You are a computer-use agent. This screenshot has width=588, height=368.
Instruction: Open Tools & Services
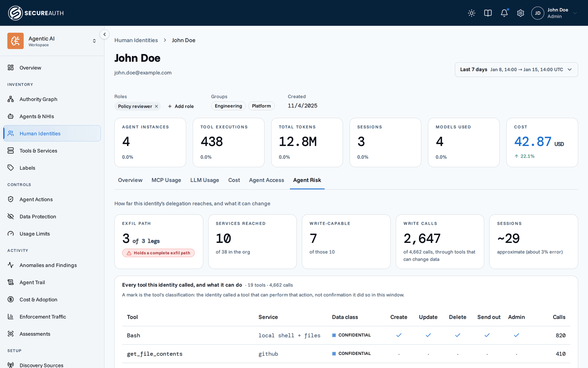[52, 150]
